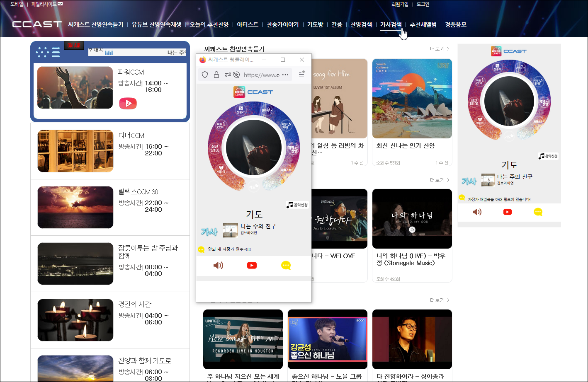Open 유튜브 찬양연속재생 menu
This screenshot has width=588, height=382.
[x=157, y=24]
